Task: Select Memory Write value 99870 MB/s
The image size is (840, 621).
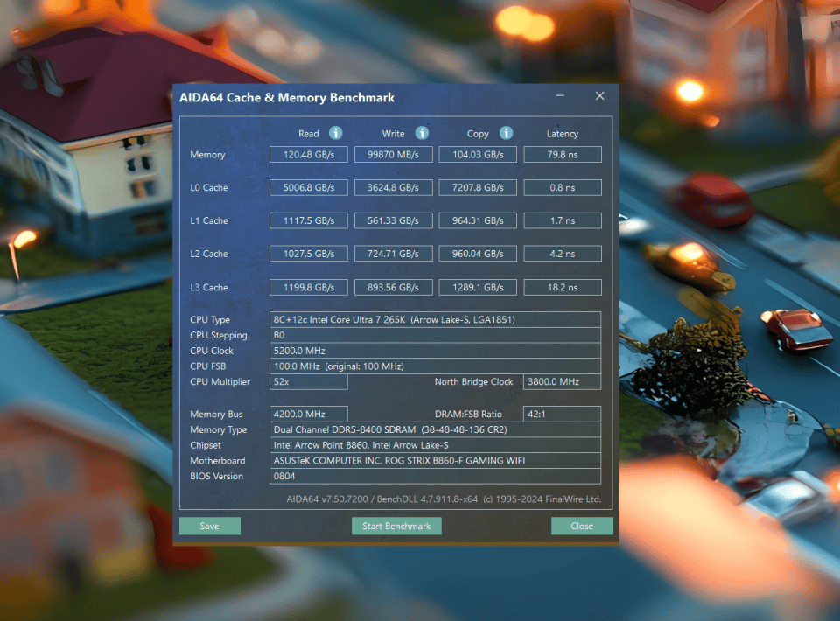Action: click(x=393, y=154)
